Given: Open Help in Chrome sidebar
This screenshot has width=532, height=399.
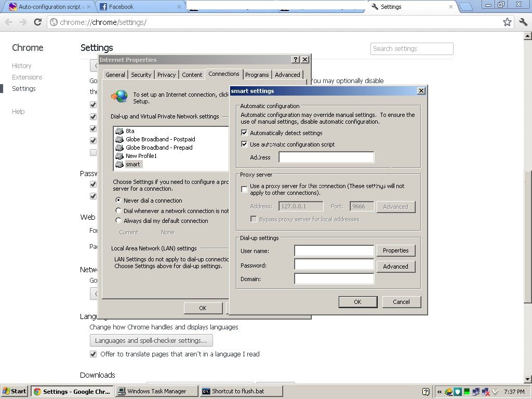Looking at the screenshot, I should (x=18, y=112).
